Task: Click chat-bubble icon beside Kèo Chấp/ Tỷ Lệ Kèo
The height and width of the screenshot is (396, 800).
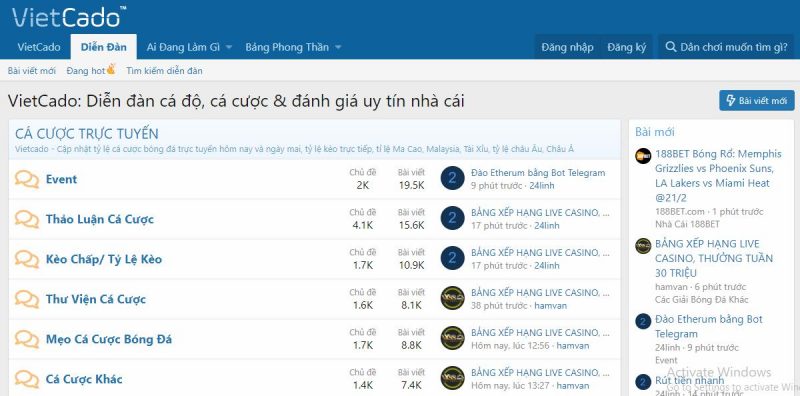Action: pos(27,259)
